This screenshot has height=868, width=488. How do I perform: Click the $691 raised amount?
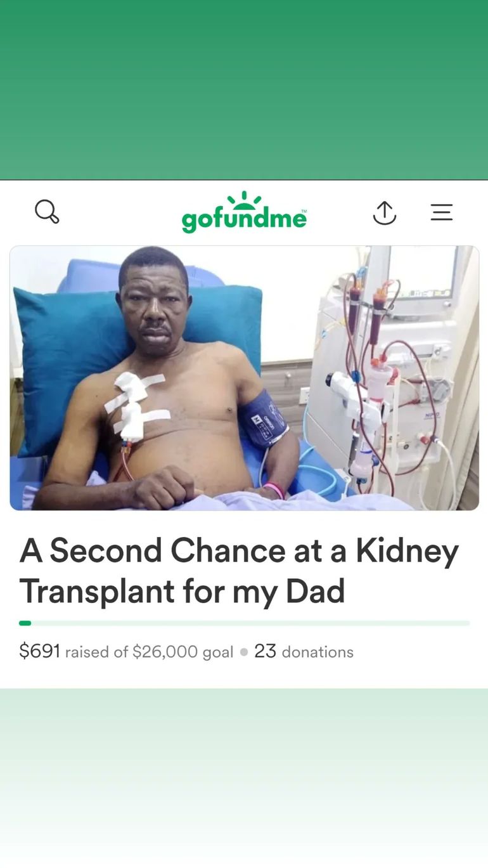39,651
